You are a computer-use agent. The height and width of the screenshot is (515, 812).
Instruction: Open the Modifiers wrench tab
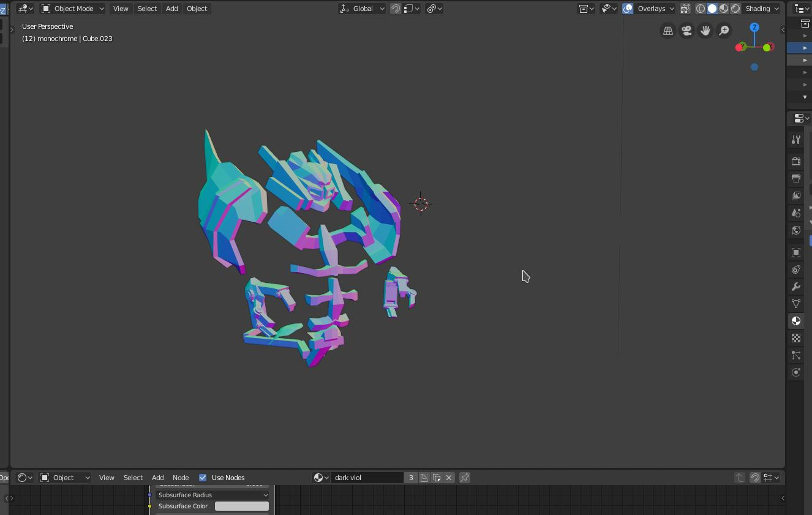click(x=796, y=287)
